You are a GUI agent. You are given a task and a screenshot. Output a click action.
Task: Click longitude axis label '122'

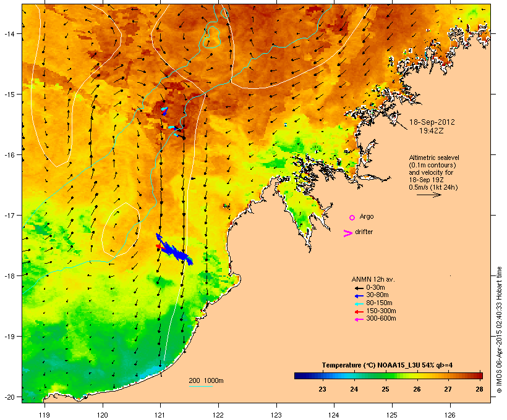pyautogui.click(x=218, y=415)
